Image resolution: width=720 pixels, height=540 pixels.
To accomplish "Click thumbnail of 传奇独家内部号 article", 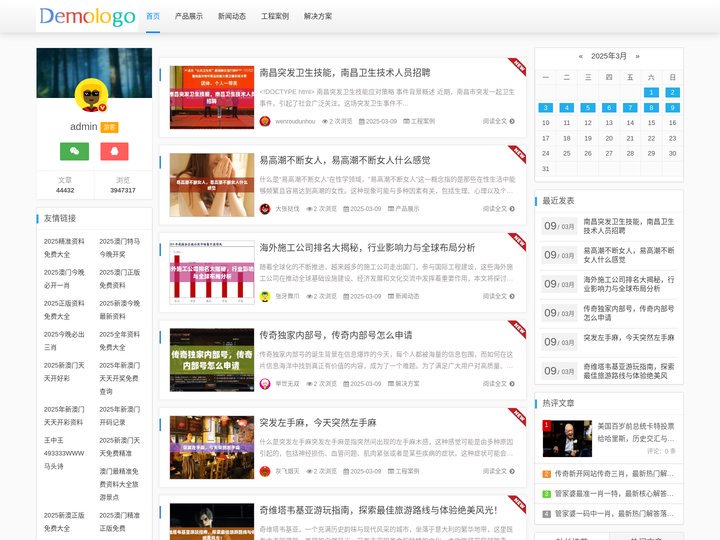I will [212, 360].
